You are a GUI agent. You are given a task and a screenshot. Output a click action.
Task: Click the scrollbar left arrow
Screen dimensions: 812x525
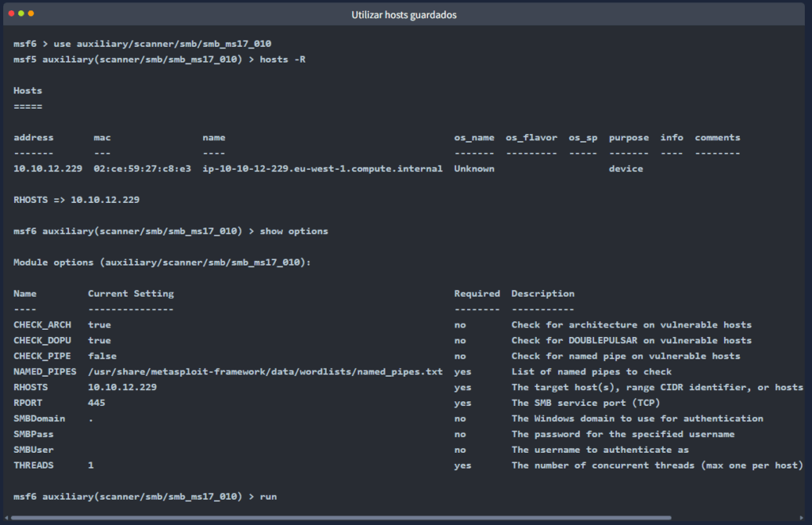coord(6,518)
